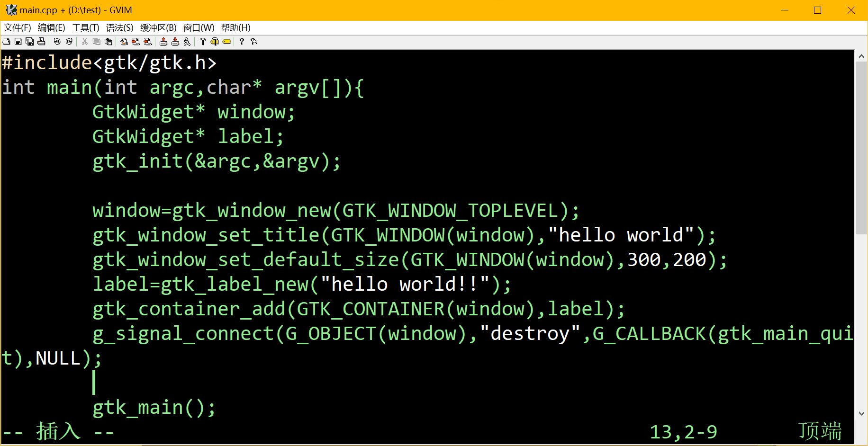Screen dimensions: 868x446
Task: Expand the 缓冲区(B) buffers menu
Action: 158,28
